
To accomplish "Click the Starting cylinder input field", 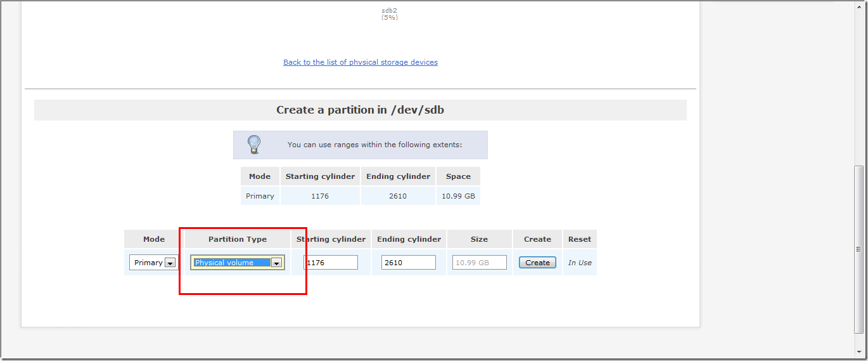I will [x=332, y=263].
